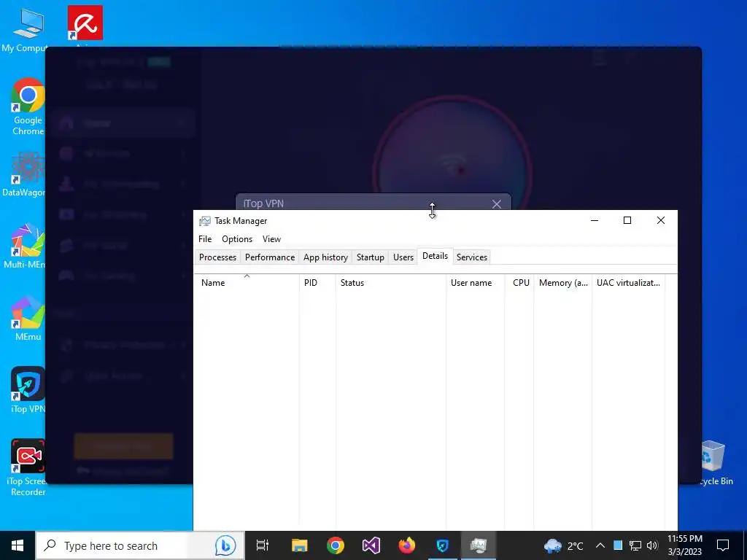Sort details by Name column
Image resolution: width=747 pixels, height=560 pixels.
tap(247, 283)
